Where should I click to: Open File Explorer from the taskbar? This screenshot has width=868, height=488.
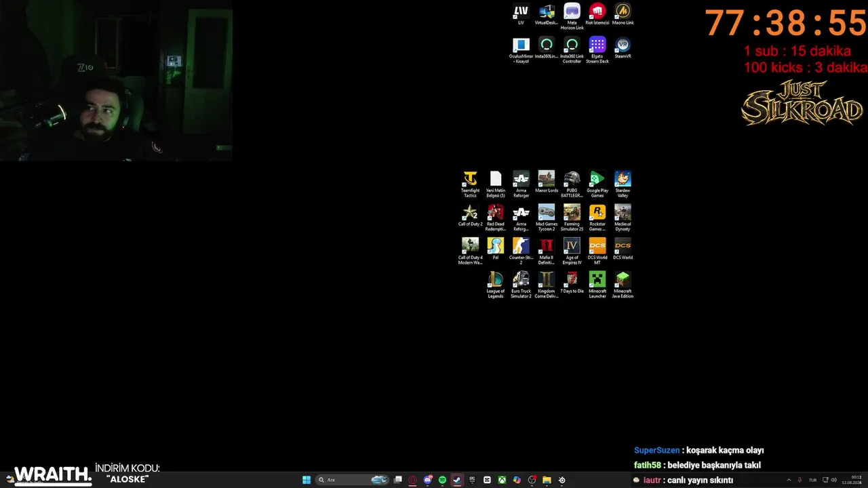(x=547, y=480)
